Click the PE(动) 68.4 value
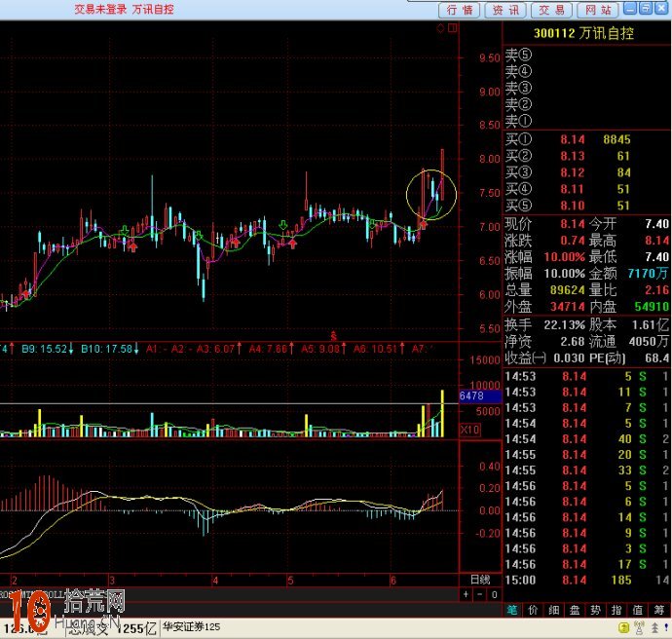Screen dimensions: 672x639 click(657, 357)
